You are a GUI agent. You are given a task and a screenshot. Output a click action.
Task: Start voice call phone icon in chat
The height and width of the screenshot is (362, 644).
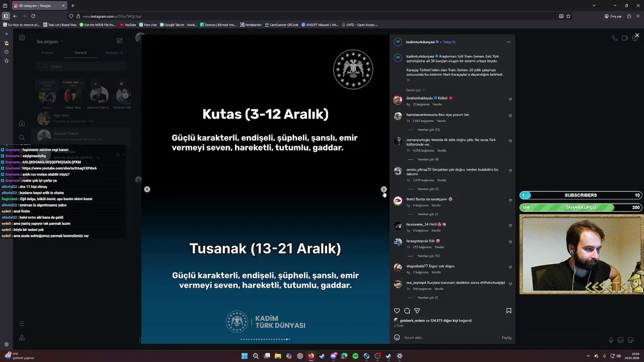point(614,38)
